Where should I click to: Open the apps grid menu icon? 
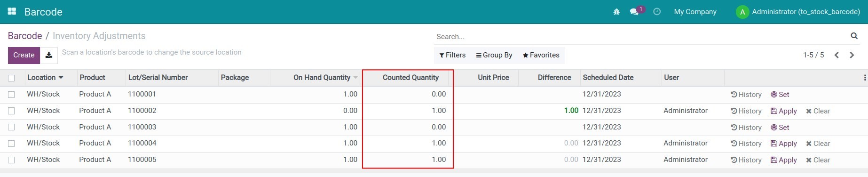click(x=12, y=11)
